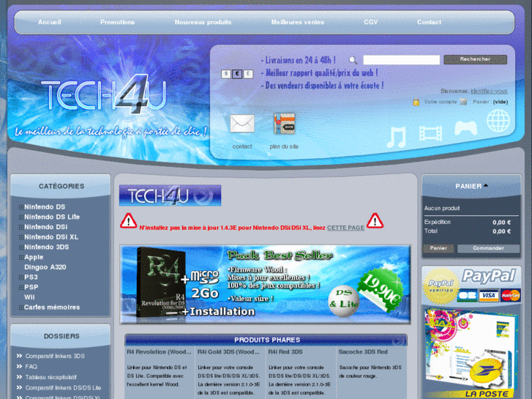Image resolution: width=532 pixels, height=399 pixels.
Task: Select the pound currency icon
Action: 248,74
